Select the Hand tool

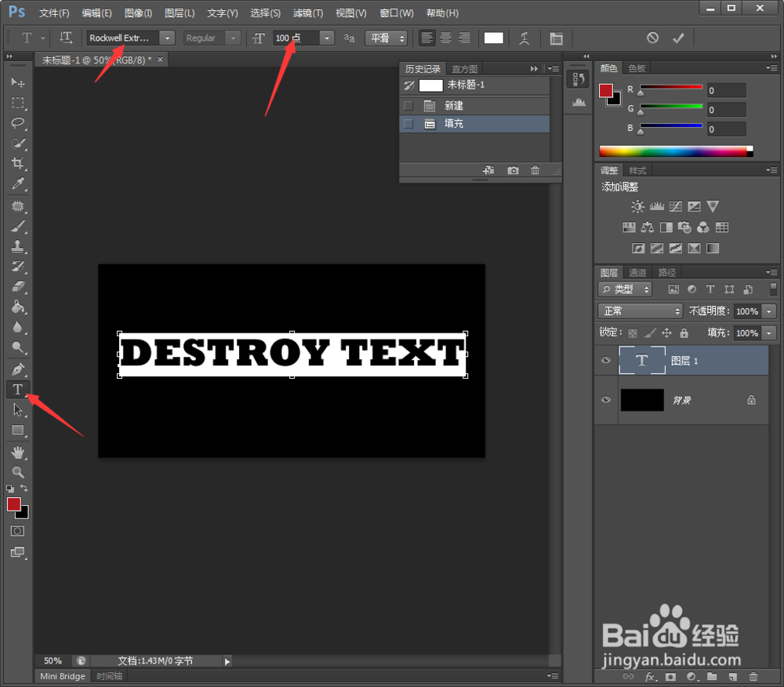click(x=18, y=453)
